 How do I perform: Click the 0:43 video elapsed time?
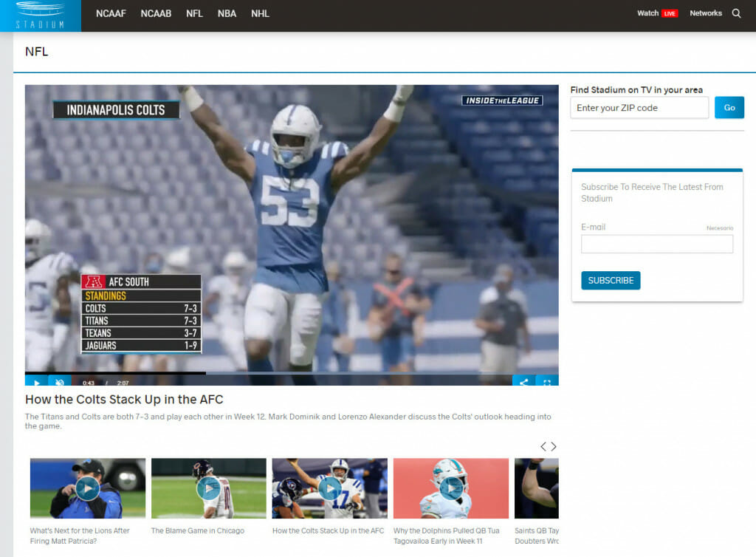pos(89,383)
